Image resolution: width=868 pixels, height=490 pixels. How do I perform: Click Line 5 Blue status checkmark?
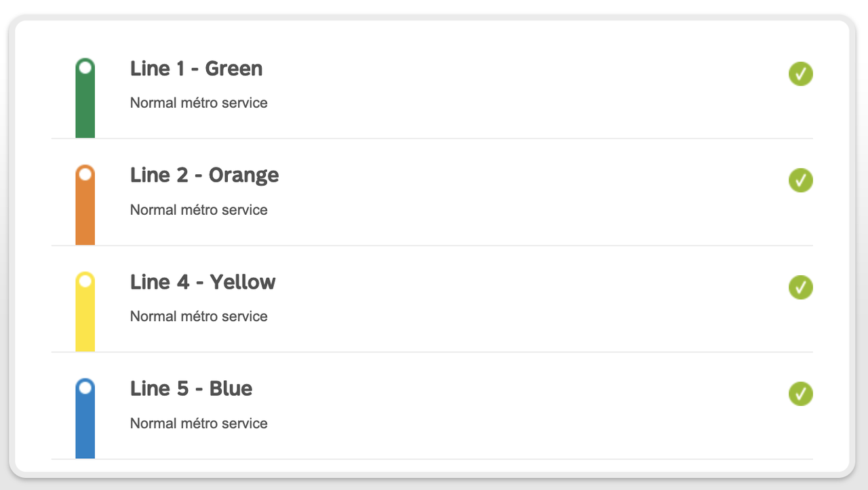[x=800, y=394]
